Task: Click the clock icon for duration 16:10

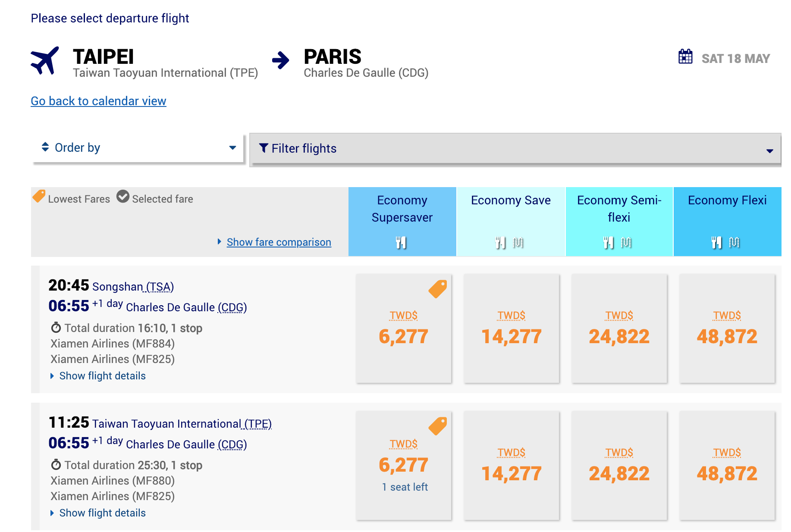Action: point(56,328)
